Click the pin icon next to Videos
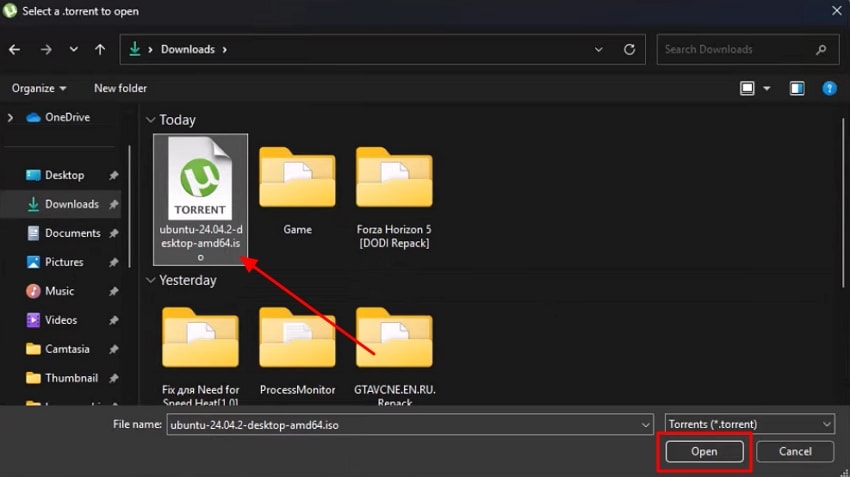Viewport: 850px width, 477px height. point(113,321)
